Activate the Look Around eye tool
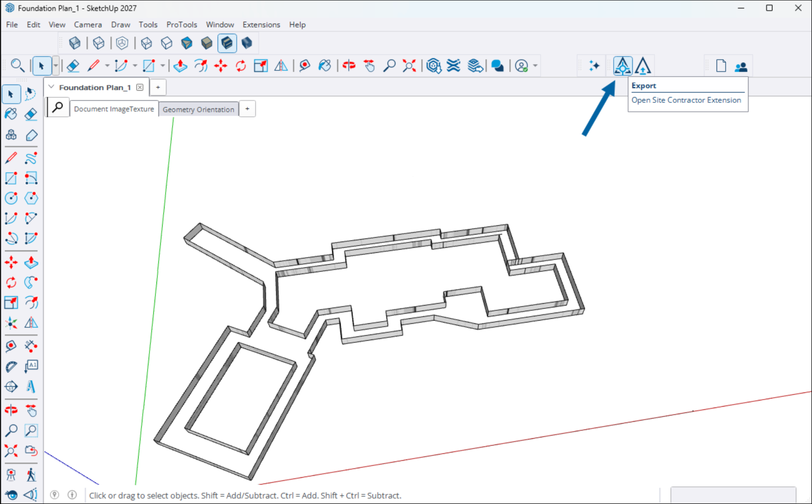812x504 pixels. (x=11, y=494)
